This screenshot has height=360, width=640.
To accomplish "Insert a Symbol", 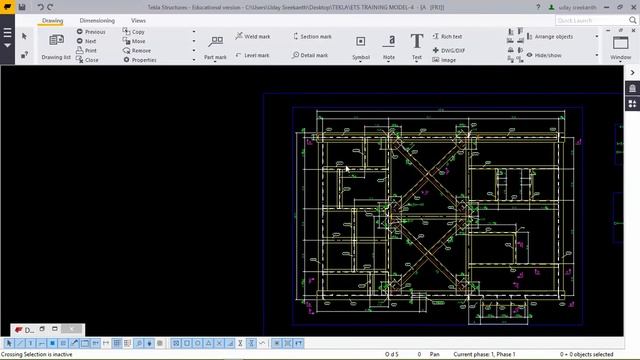I will [x=361, y=47].
